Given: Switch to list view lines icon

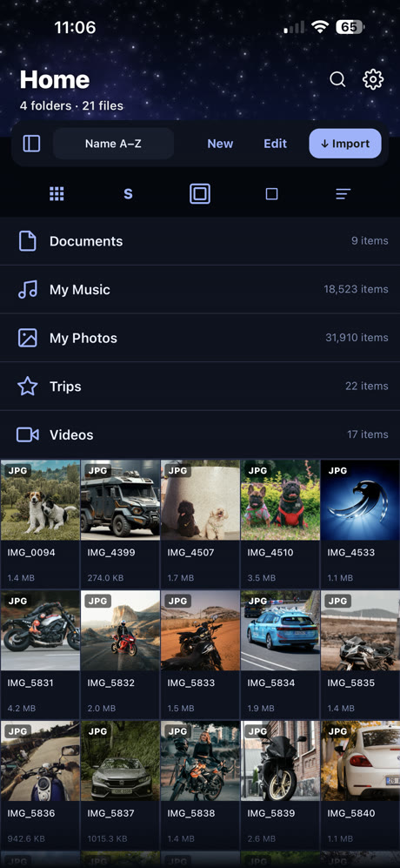Looking at the screenshot, I should point(343,194).
